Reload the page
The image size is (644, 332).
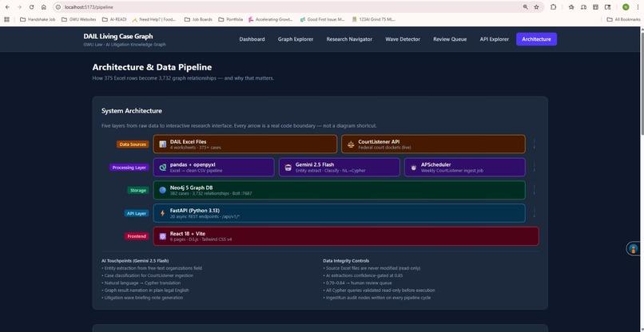32,7
